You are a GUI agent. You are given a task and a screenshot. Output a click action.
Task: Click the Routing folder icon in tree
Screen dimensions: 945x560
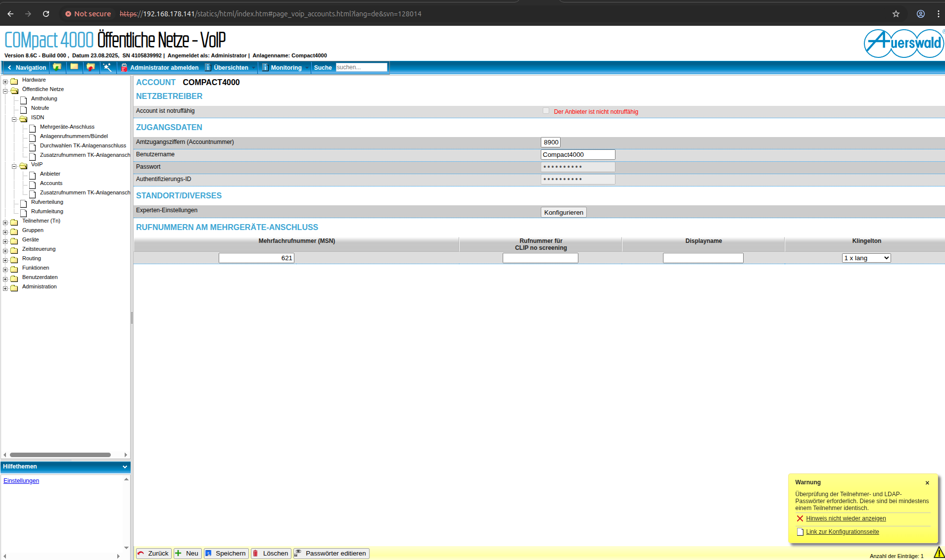click(14, 259)
